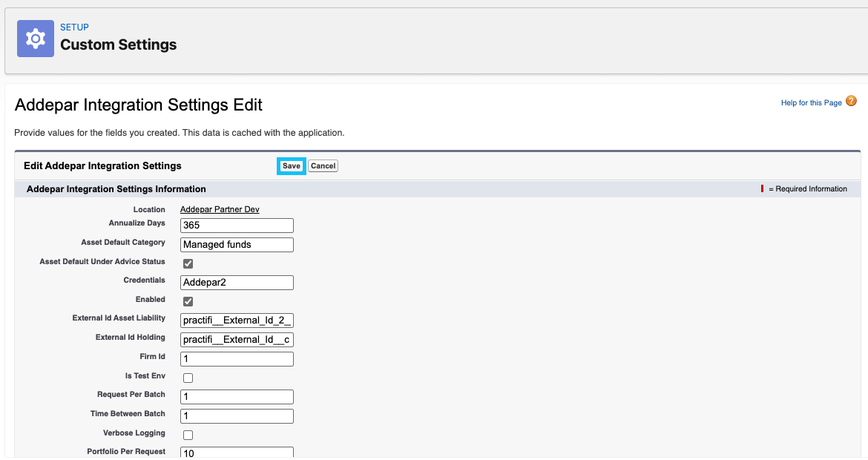Image resolution: width=868 pixels, height=460 pixels.
Task: Click the 'Asset Default Category' label
Action: 123,243
